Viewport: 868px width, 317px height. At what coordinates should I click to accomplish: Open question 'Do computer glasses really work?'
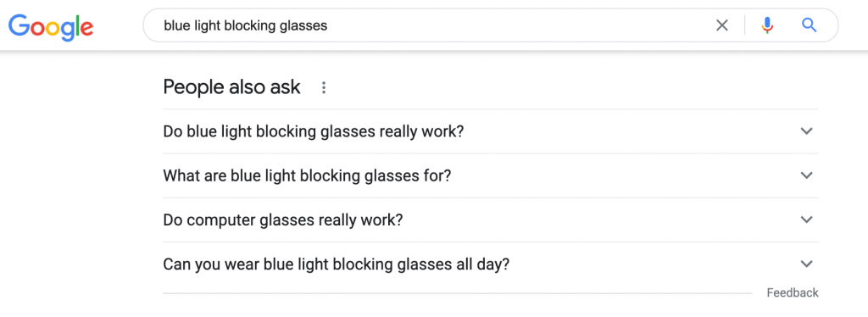[283, 220]
